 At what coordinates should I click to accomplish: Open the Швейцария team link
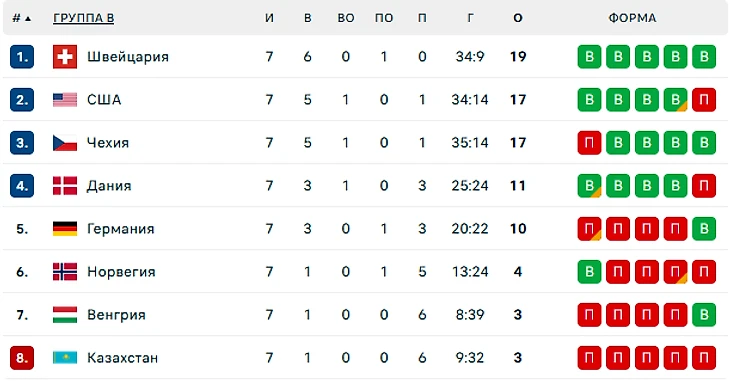coord(128,57)
